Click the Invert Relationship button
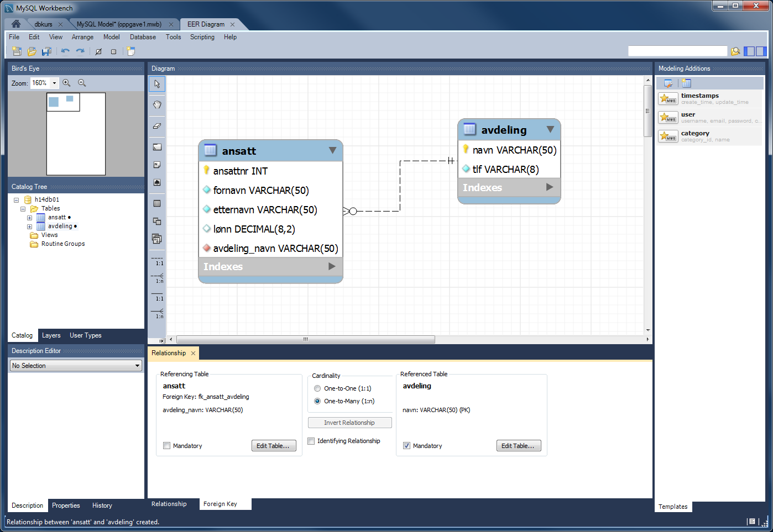The height and width of the screenshot is (532, 773). pos(349,423)
